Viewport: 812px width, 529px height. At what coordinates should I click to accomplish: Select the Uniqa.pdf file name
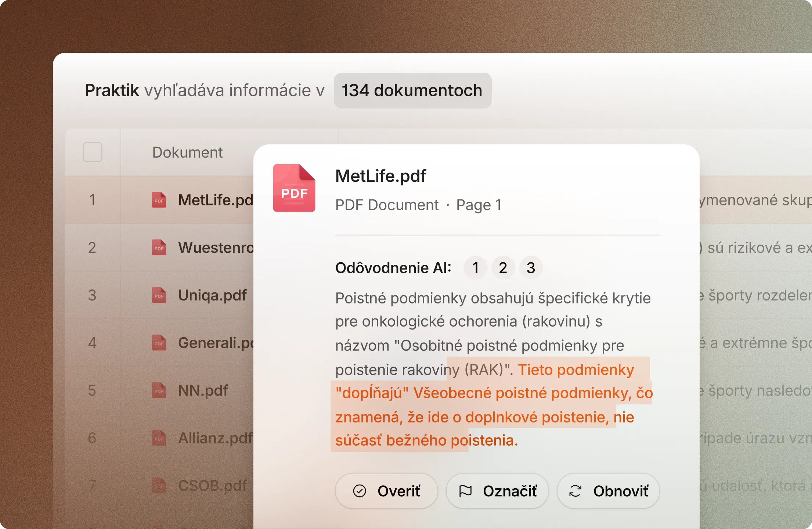coord(212,295)
